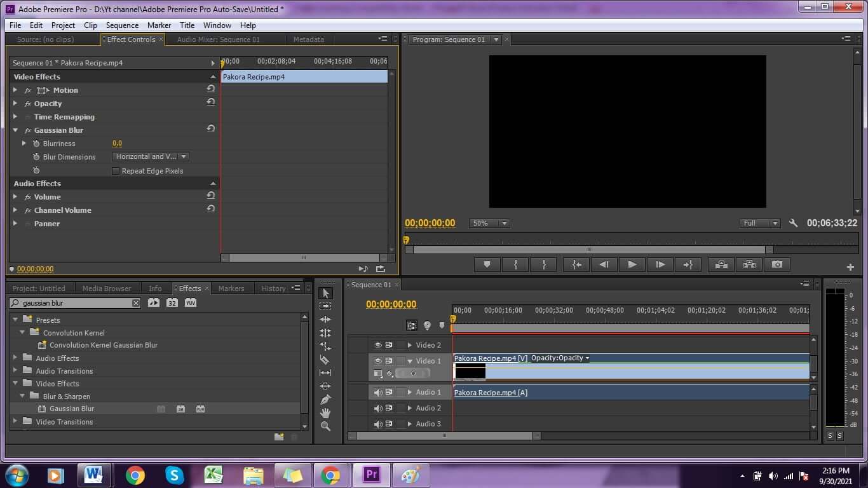Click New Custom Bin icon in Effects panel
868x488 pixels.
[278, 437]
